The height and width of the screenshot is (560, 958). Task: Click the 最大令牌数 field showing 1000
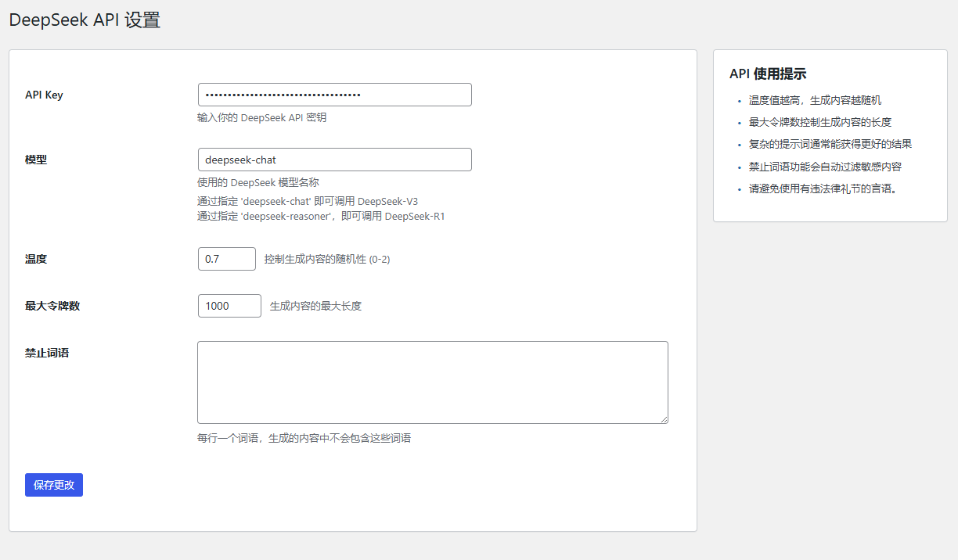[x=229, y=306]
